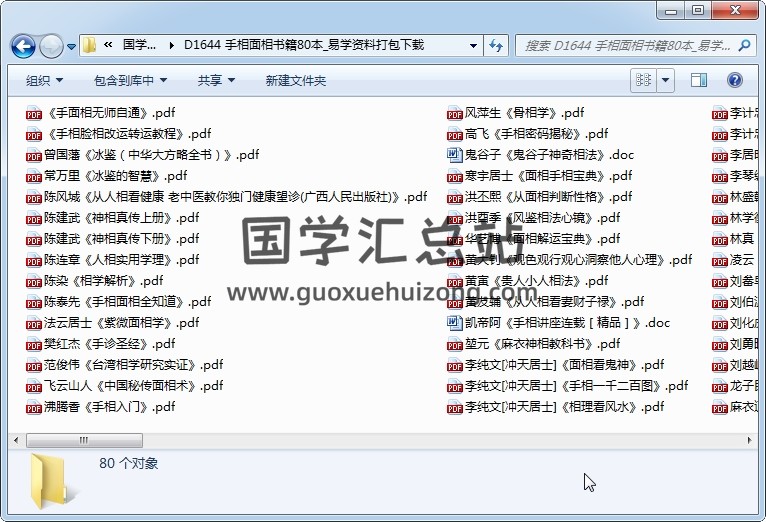Click the Back navigation arrow button
Viewport: 766px width, 522px height.
(23, 46)
